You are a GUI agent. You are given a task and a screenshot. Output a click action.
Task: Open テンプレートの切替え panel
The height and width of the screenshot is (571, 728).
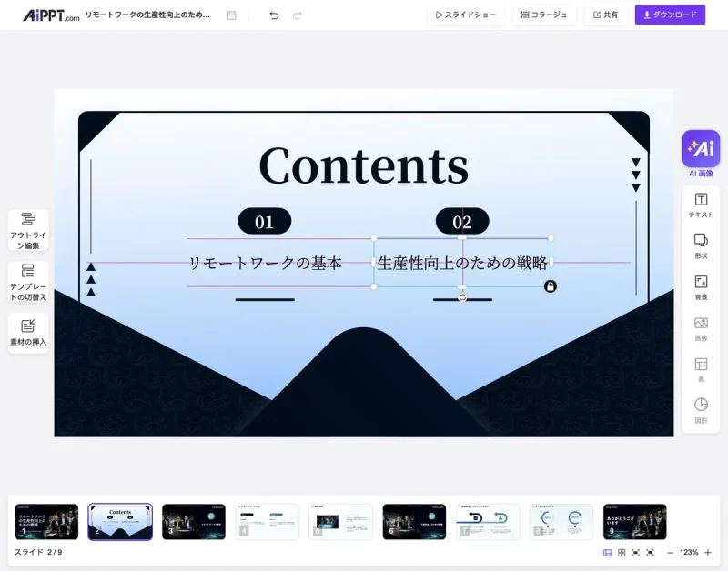coord(28,282)
